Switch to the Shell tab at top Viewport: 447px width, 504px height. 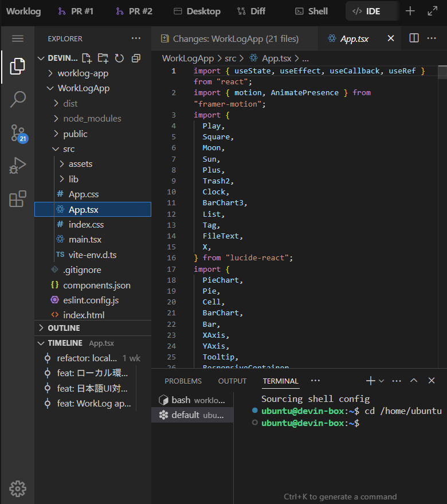coord(312,11)
